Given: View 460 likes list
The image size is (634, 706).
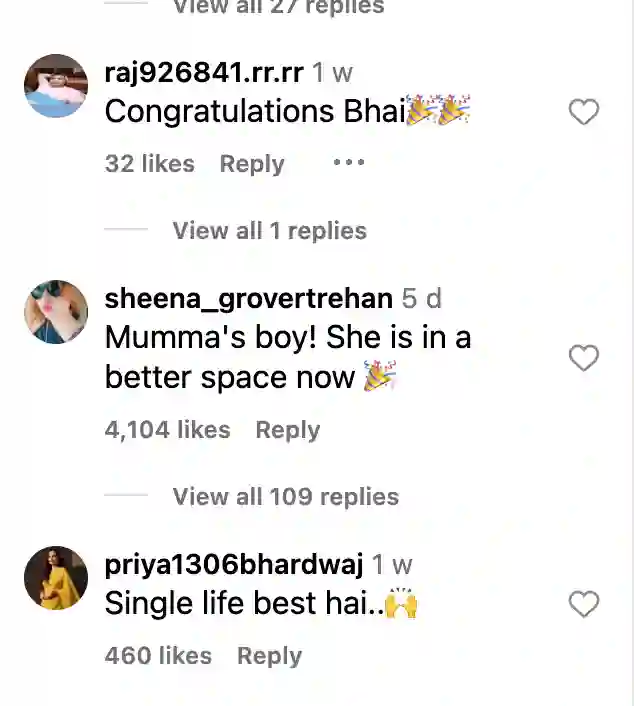Looking at the screenshot, I should pyautogui.click(x=158, y=656).
